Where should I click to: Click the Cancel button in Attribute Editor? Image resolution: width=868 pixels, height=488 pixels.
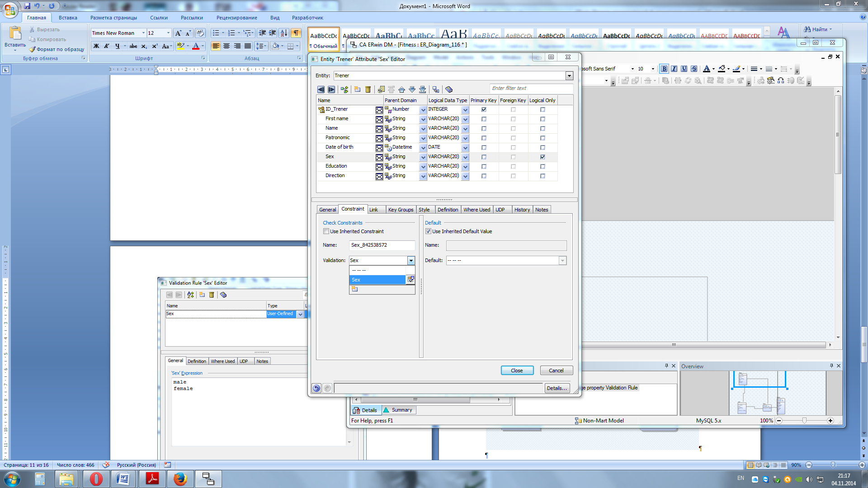(x=556, y=371)
